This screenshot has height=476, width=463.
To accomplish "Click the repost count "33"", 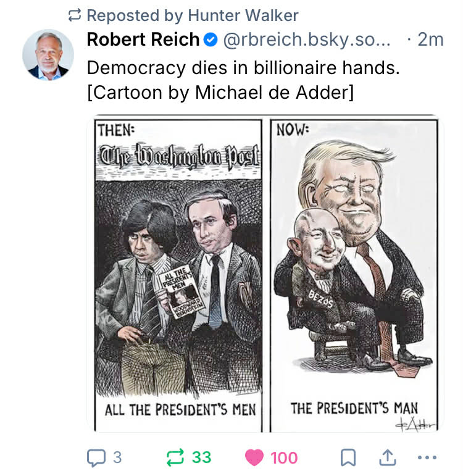I will [201, 457].
